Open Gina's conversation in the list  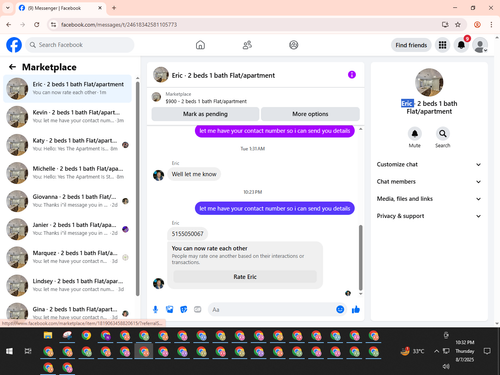tap(68, 312)
